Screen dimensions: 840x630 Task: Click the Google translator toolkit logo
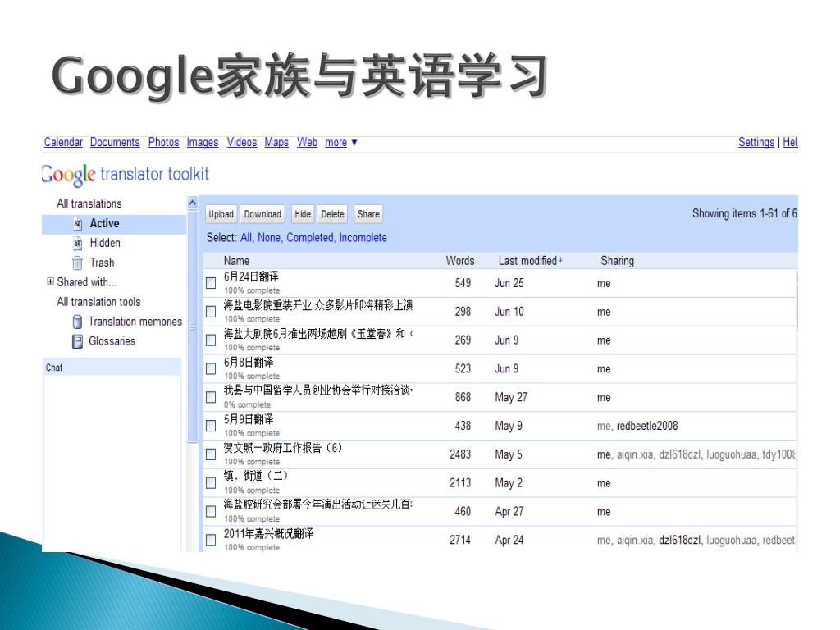pos(126,174)
